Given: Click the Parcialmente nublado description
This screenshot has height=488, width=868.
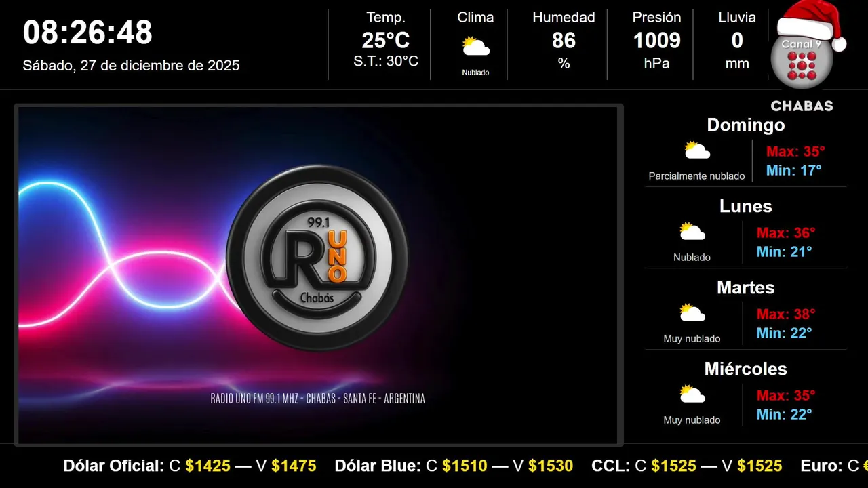Looking at the screenshot, I should pos(696,176).
